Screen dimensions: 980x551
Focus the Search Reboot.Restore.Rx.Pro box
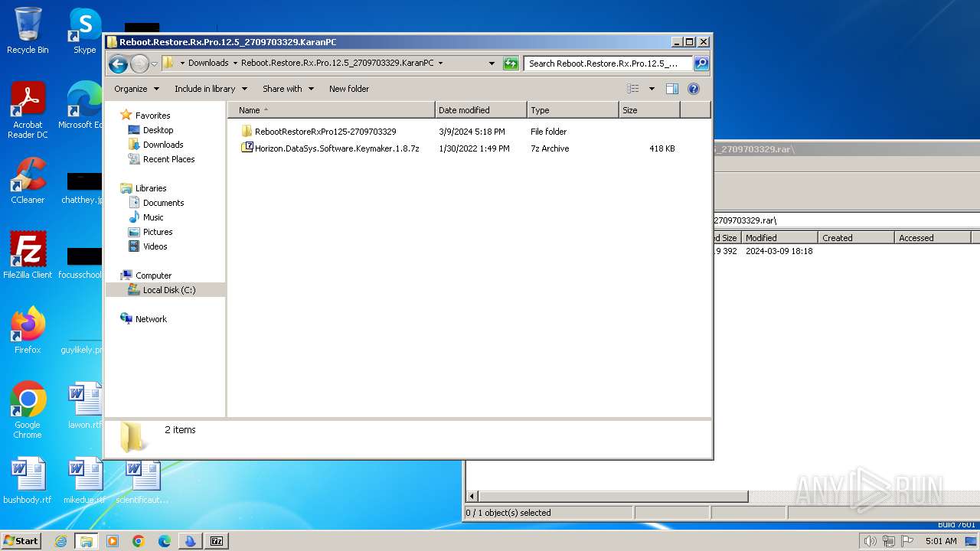click(x=608, y=64)
